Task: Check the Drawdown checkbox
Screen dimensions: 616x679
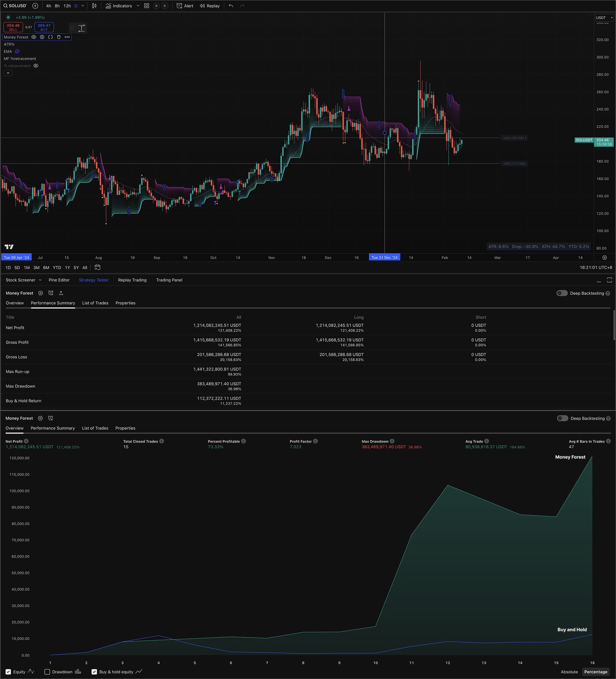Action: tap(47, 672)
